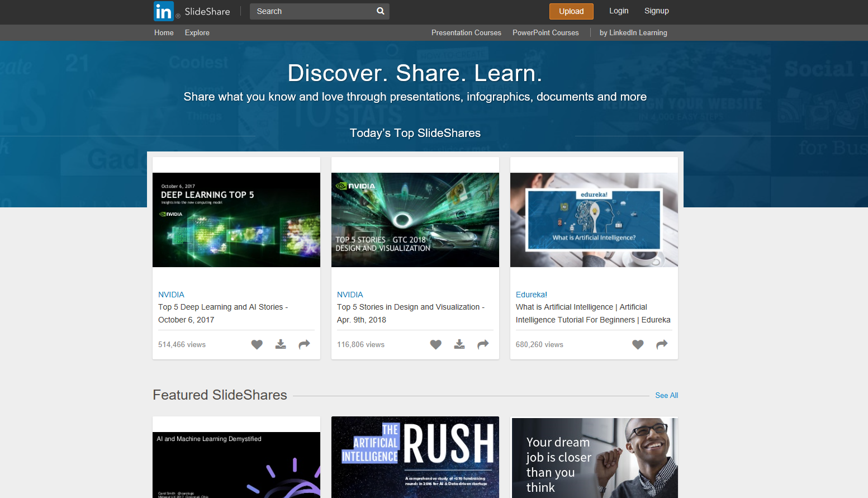
Task: Click the Discover. Share. Learn. headline
Action: 415,73
